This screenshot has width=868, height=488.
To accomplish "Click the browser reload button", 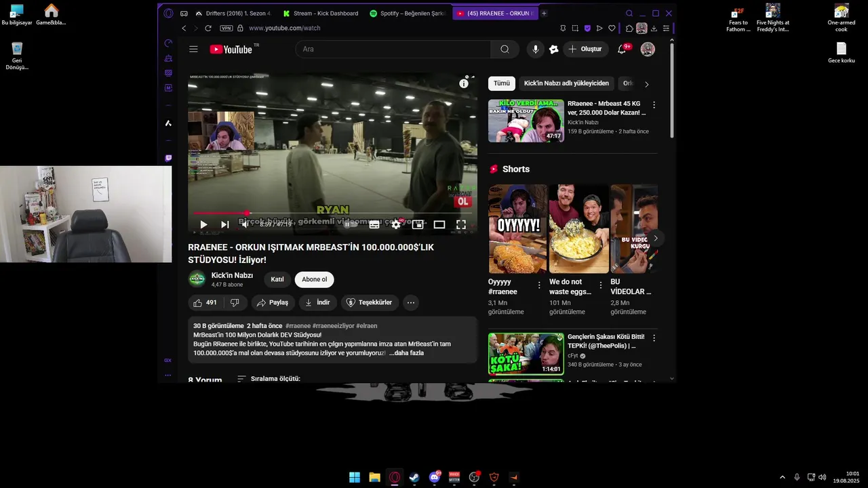I will click(208, 28).
